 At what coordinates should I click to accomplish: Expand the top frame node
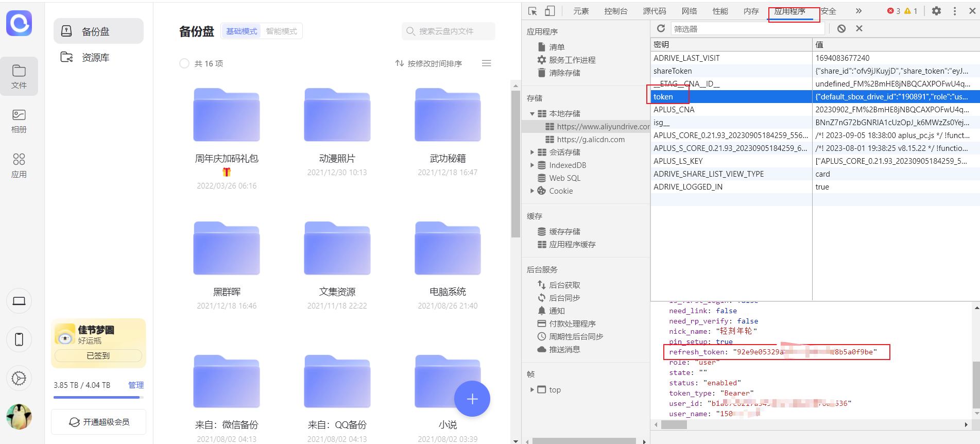click(x=532, y=389)
